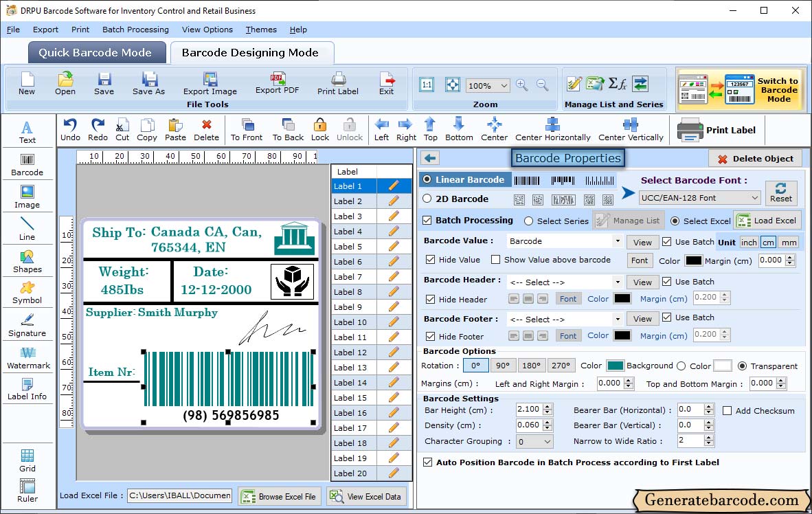Choose Select Series radio option
812x514 pixels.
528,221
